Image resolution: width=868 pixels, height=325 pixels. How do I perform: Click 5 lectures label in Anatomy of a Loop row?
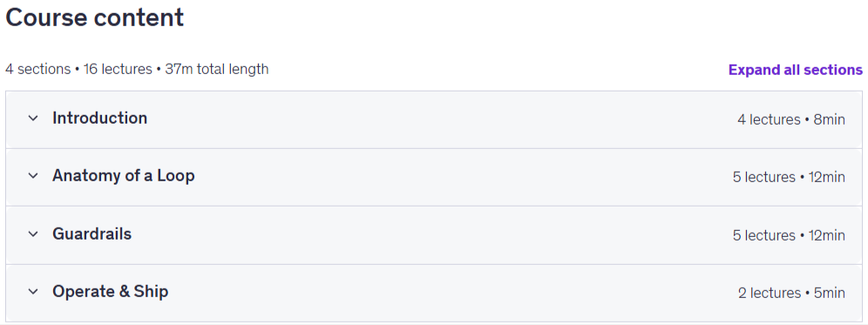tap(764, 177)
